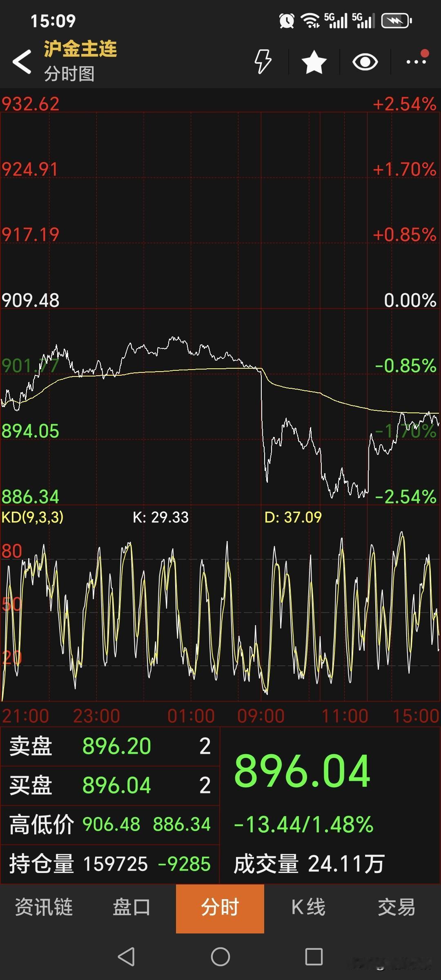
Task: Tap the Android recent apps square
Action: point(314,956)
